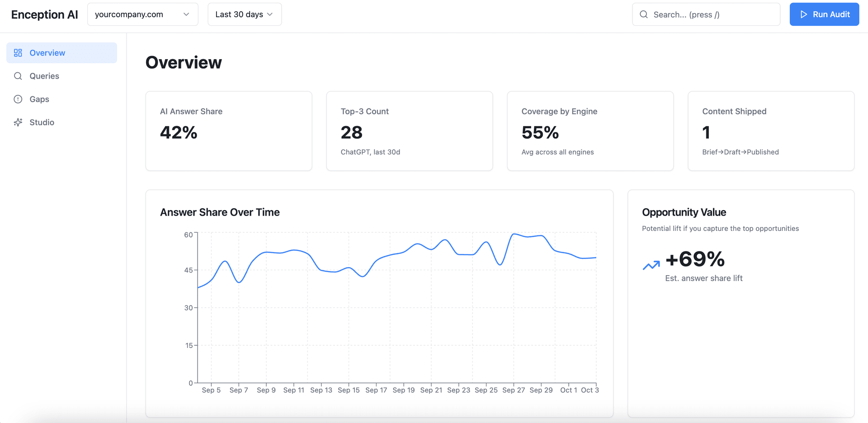This screenshot has width=868, height=423.
Task: Open Gaps via the alert icon
Action: tap(18, 99)
